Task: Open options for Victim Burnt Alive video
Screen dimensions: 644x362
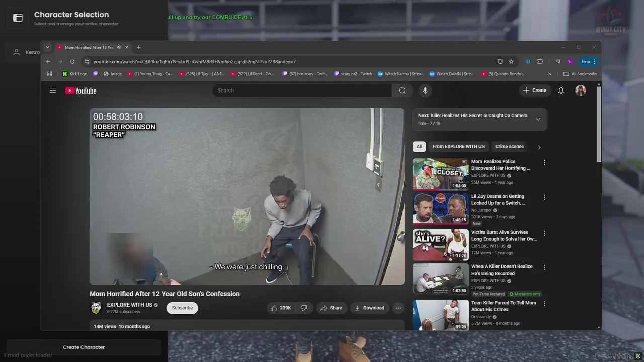Action: pos(544,233)
